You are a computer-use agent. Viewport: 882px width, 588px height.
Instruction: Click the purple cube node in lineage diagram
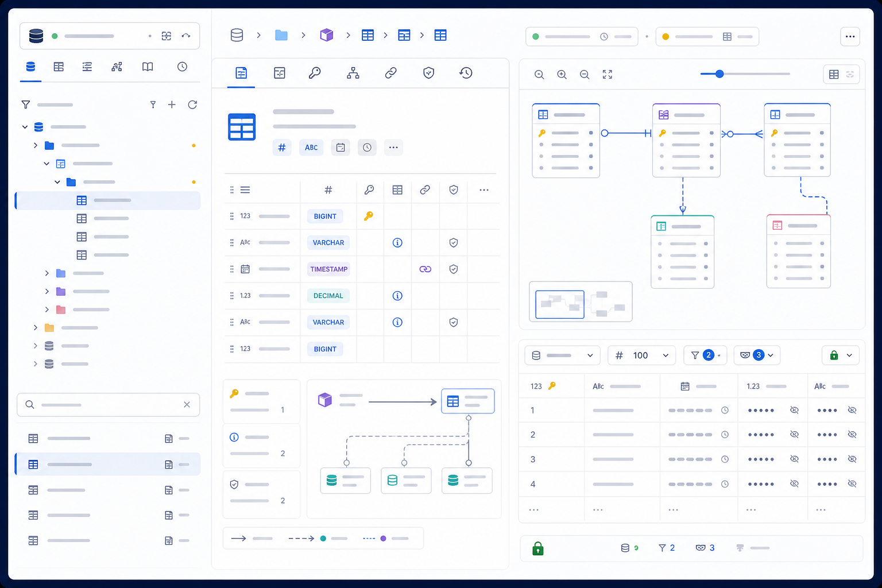pos(325,399)
